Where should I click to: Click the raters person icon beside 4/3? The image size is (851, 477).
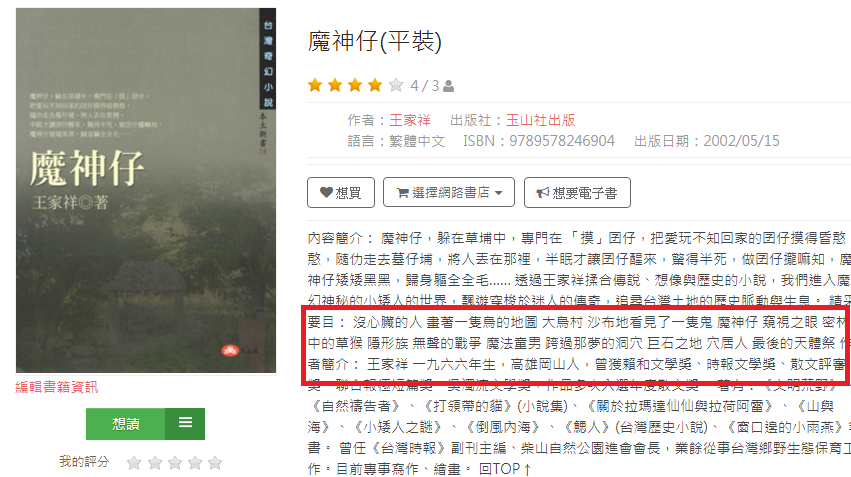point(448,86)
